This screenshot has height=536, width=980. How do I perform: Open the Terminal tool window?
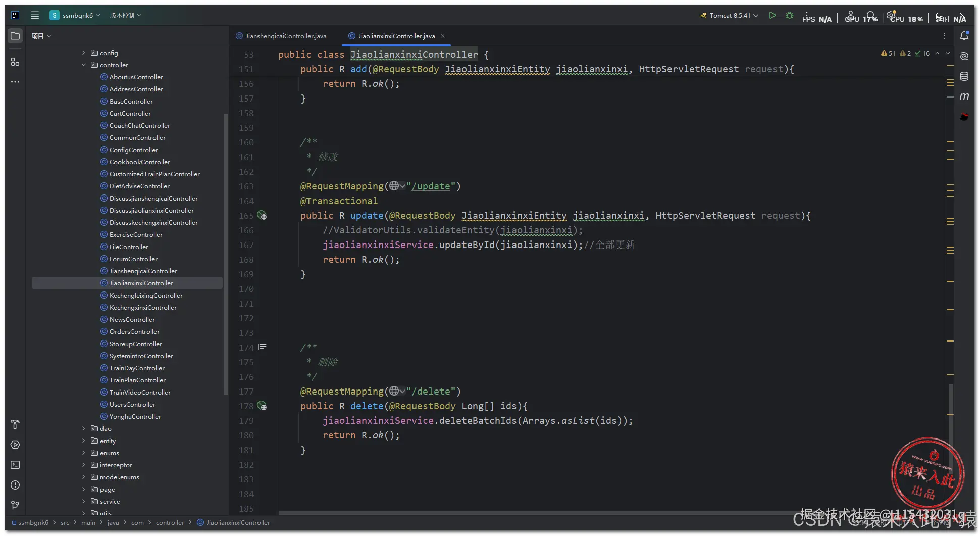(x=15, y=465)
